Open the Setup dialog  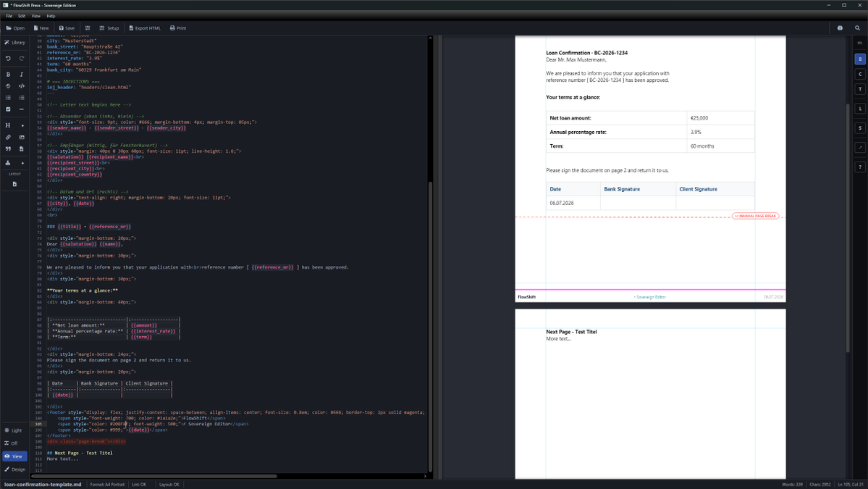pyautogui.click(x=109, y=28)
